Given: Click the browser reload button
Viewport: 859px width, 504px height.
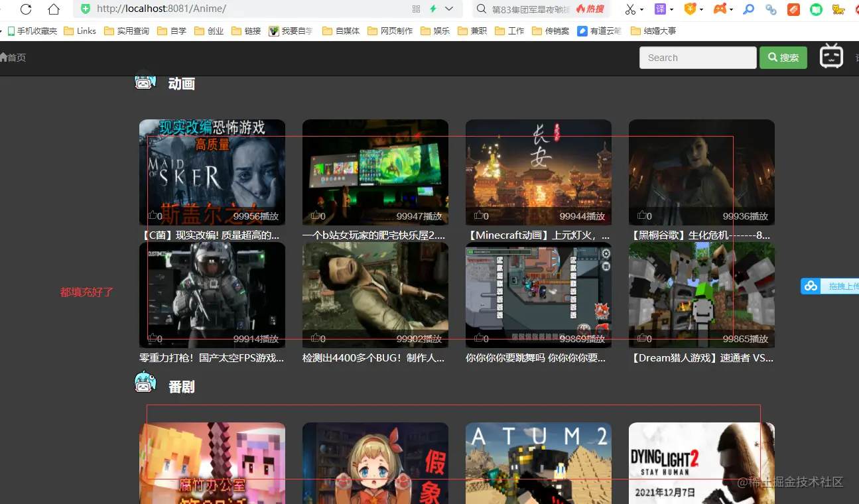Looking at the screenshot, I should (x=26, y=9).
